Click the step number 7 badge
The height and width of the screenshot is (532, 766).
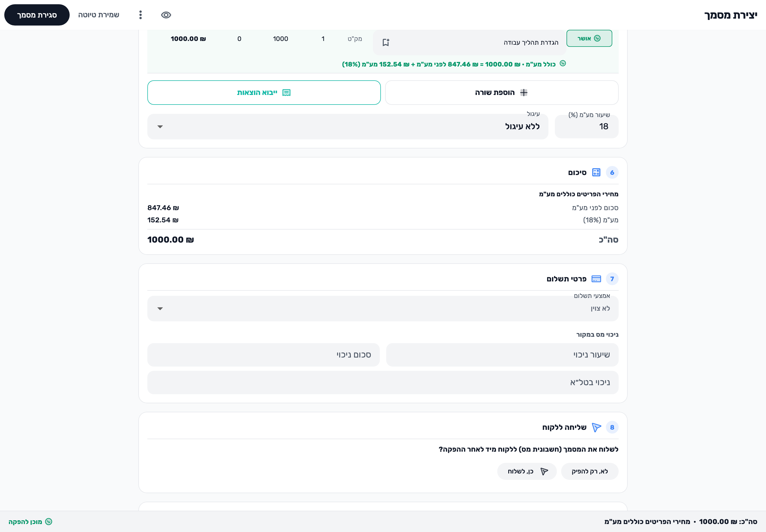[612, 279]
